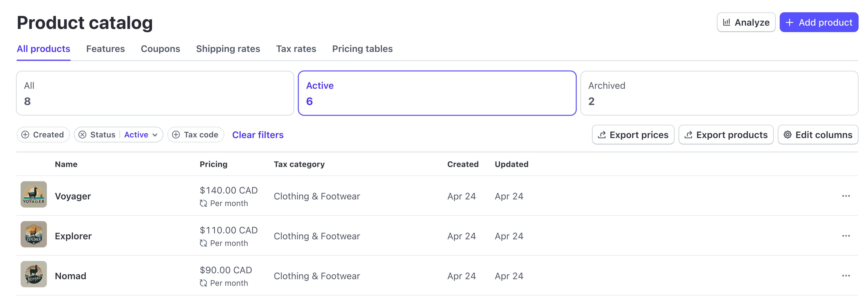Open the three-dot menu for Explorer

coord(846,236)
